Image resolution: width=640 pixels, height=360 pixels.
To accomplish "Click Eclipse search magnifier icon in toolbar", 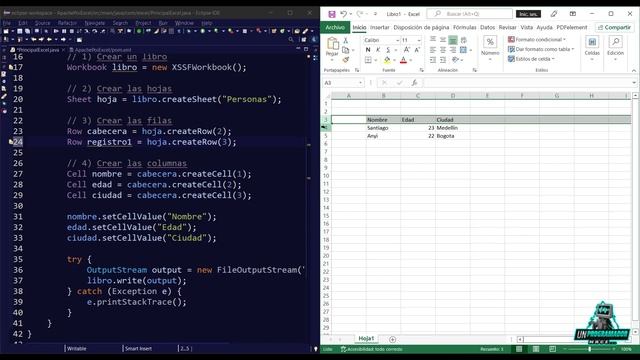I will point(291,40).
